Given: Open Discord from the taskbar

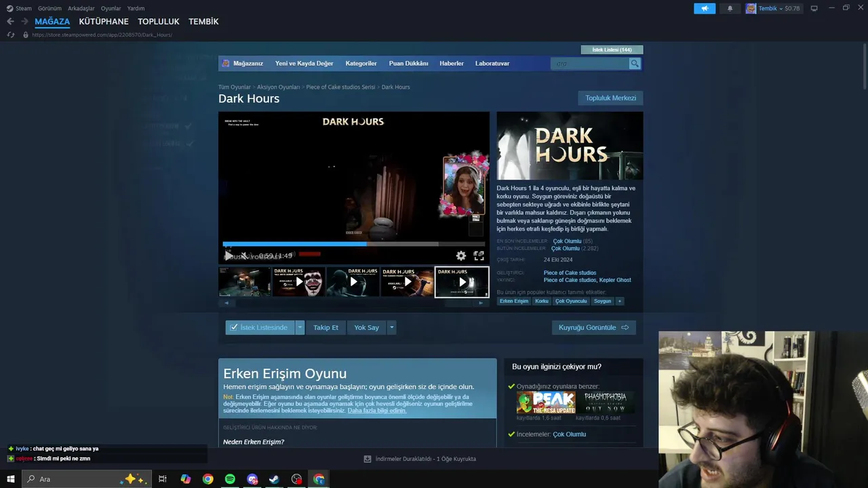Looking at the screenshot, I should click(x=252, y=479).
